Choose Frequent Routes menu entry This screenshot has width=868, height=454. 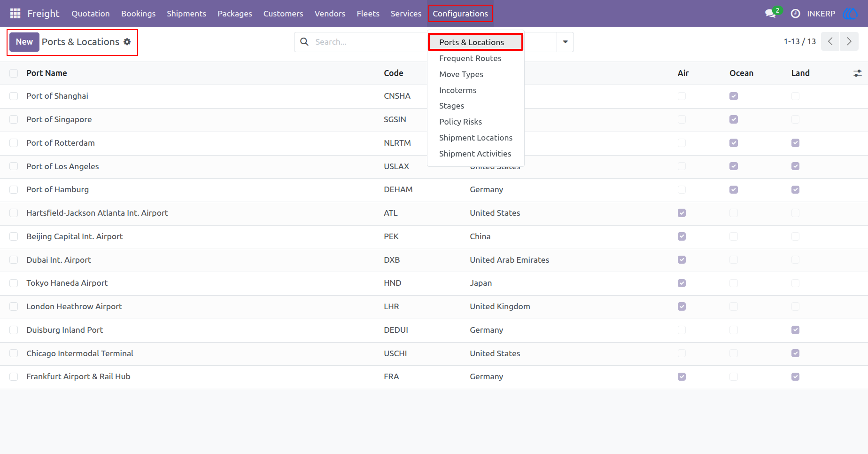tap(475, 58)
